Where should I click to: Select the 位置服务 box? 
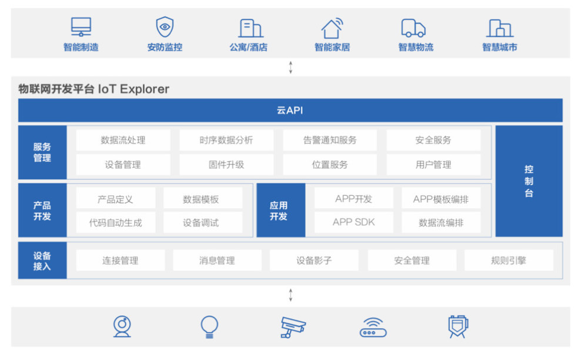pyautogui.click(x=330, y=165)
